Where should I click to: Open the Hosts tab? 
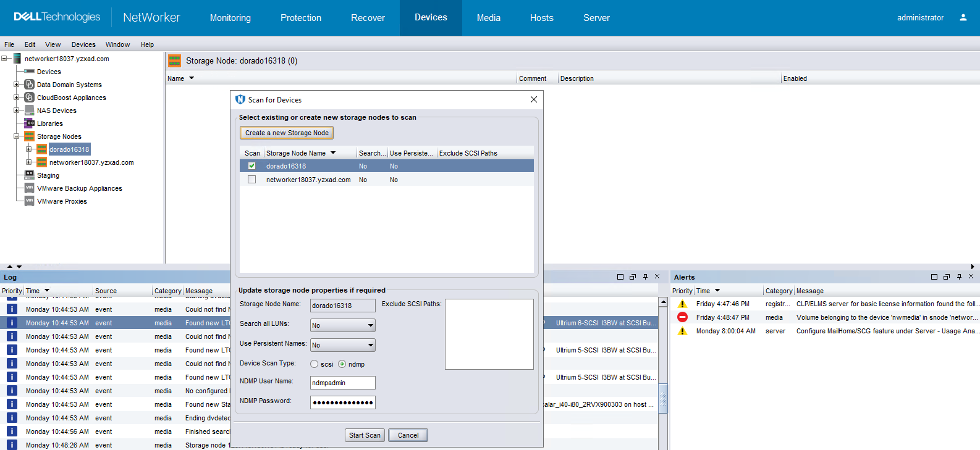(542, 18)
